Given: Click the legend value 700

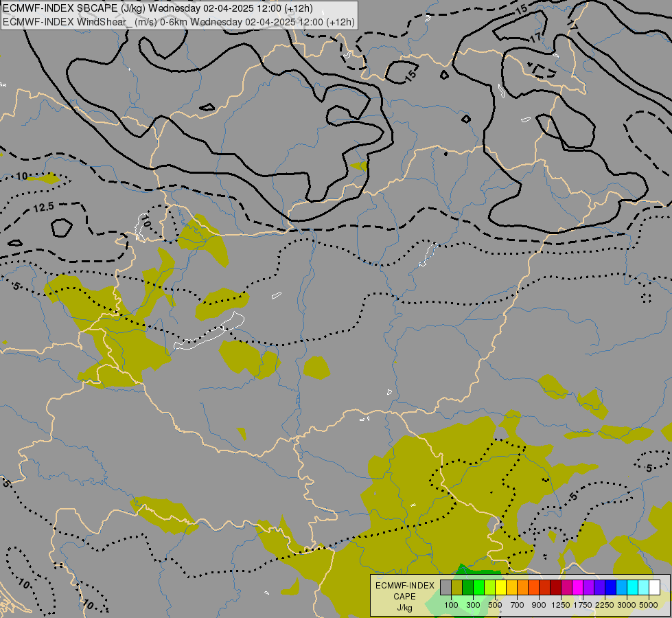Looking at the screenshot, I should [x=518, y=605].
